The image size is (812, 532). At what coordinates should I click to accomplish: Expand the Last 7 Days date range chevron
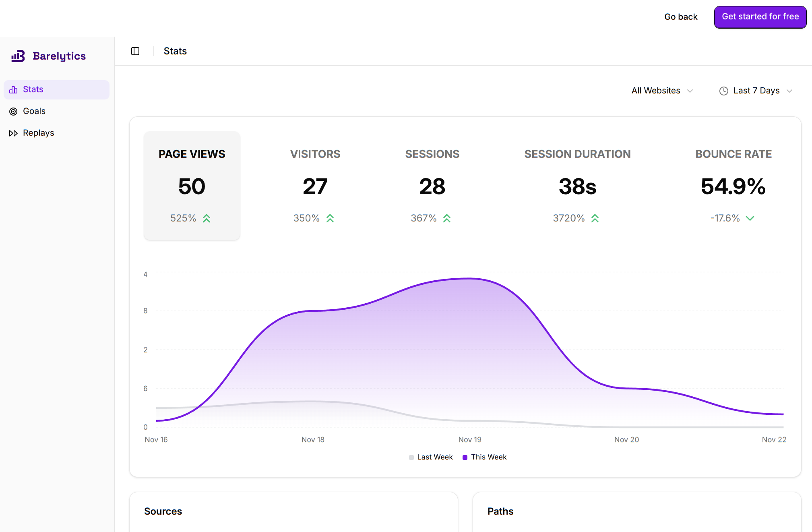pos(789,91)
